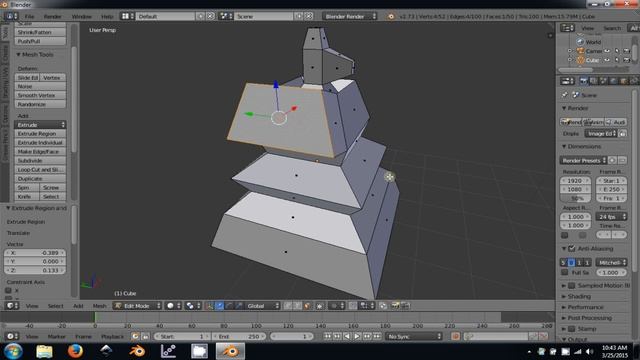Open the Help menu
The height and width of the screenshot is (360, 640).
[x=107, y=16]
